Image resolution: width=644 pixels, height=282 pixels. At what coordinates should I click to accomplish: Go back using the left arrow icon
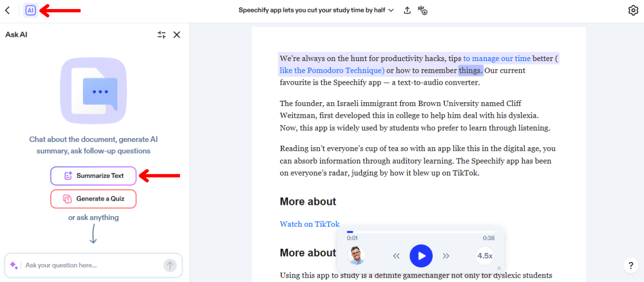(x=7, y=10)
